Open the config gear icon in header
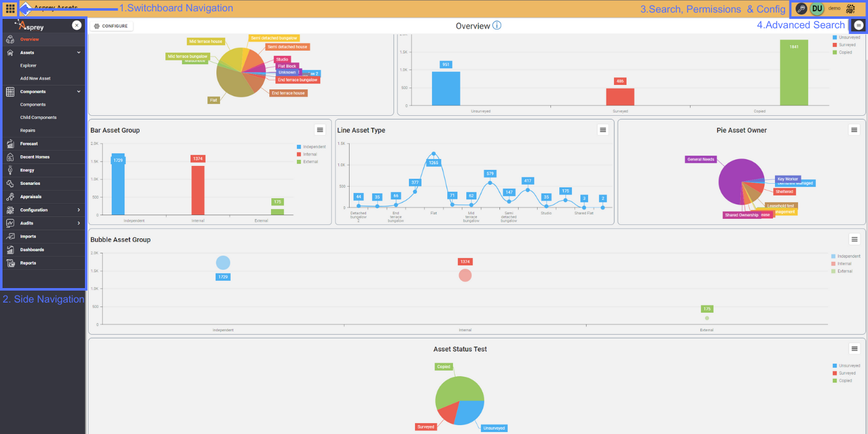This screenshot has width=868, height=434. tap(850, 9)
